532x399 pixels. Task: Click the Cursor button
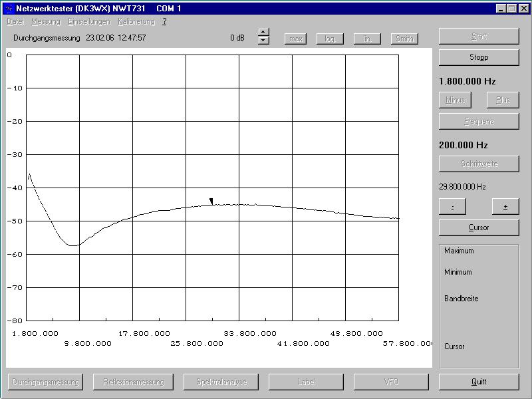point(479,227)
